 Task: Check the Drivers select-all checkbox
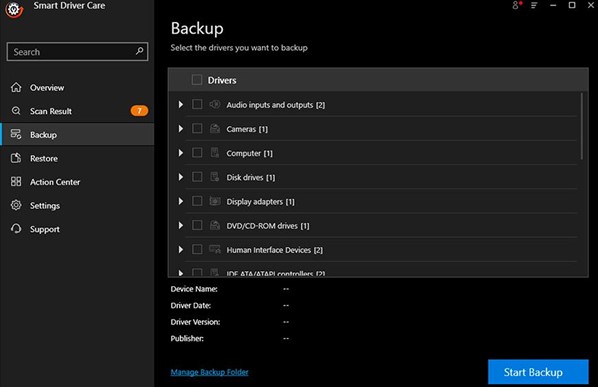coord(197,80)
